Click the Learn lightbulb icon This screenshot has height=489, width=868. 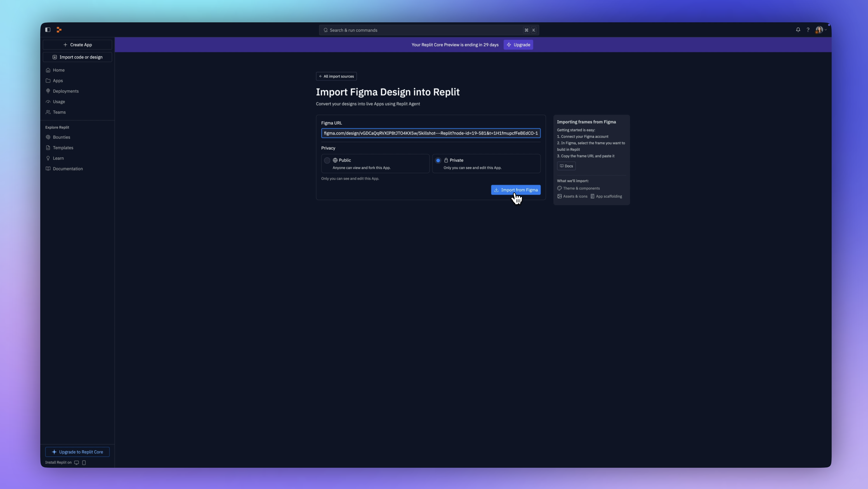coord(48,158)
